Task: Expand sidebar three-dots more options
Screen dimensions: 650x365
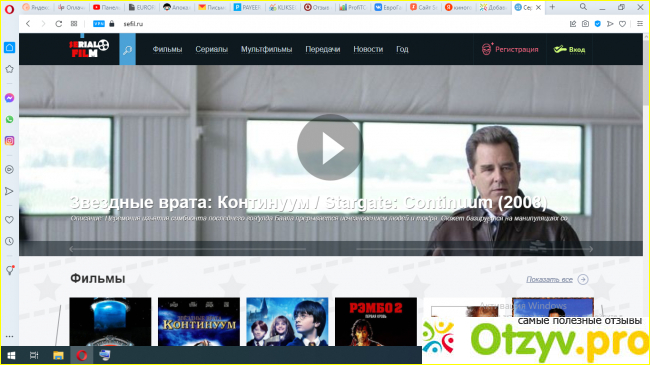Action: coord(9,336)
